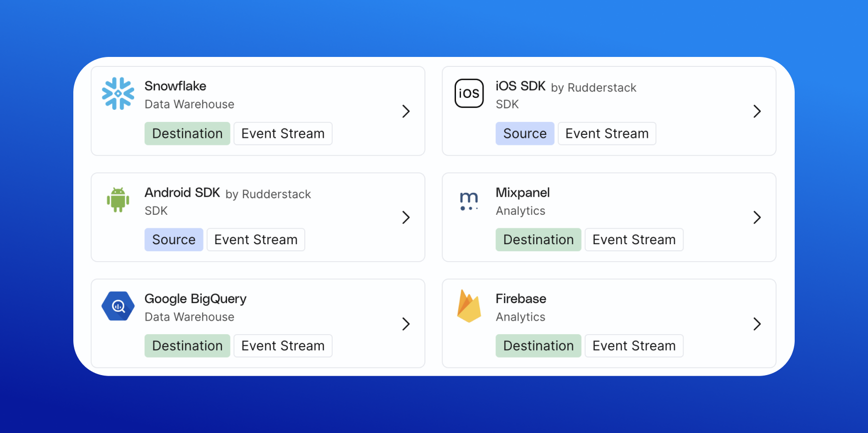
Task: Open the Google BigQuery title link
Action: (196, 299)
